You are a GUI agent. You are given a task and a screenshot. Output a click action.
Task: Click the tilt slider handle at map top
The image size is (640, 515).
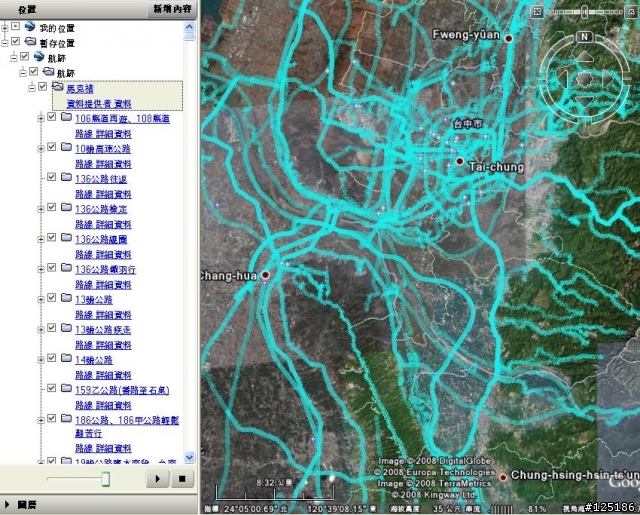(584, 12)
